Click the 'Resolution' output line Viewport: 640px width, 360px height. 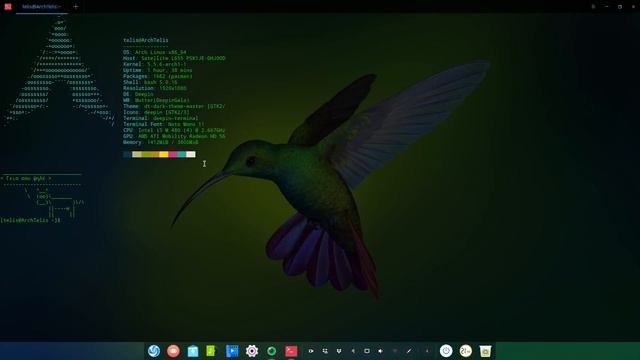pos(155,88)
